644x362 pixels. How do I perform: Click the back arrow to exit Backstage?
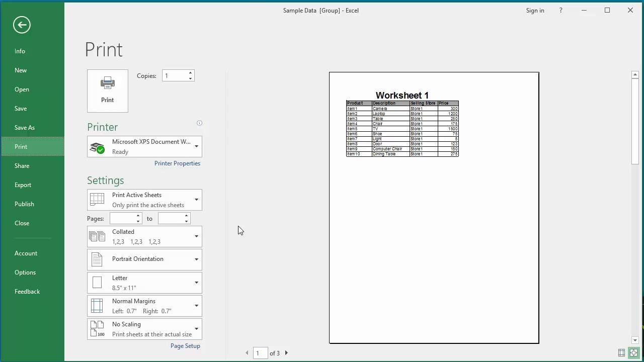coord(22,25)
